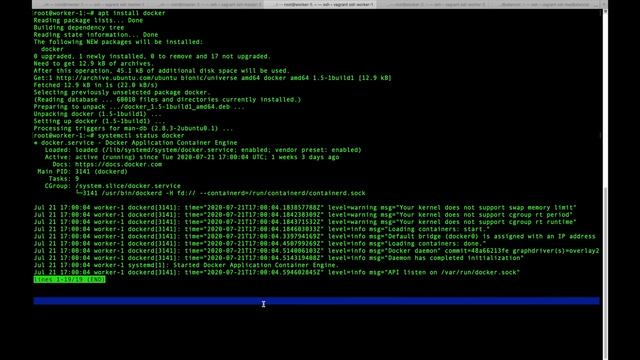Viewport: 640px width, 360px height.
Task: Click log line 'Docker daemon commit=48a66213fe'
Action: 316,251
